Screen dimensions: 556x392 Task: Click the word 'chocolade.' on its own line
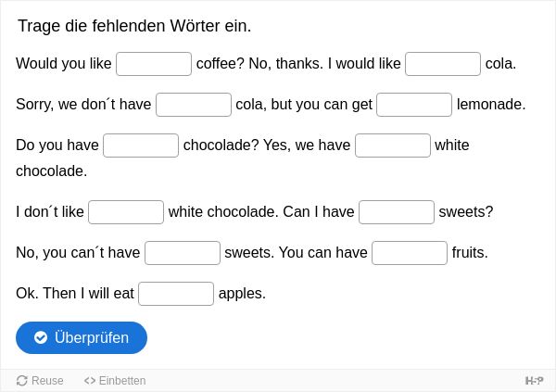pos(51,171)
